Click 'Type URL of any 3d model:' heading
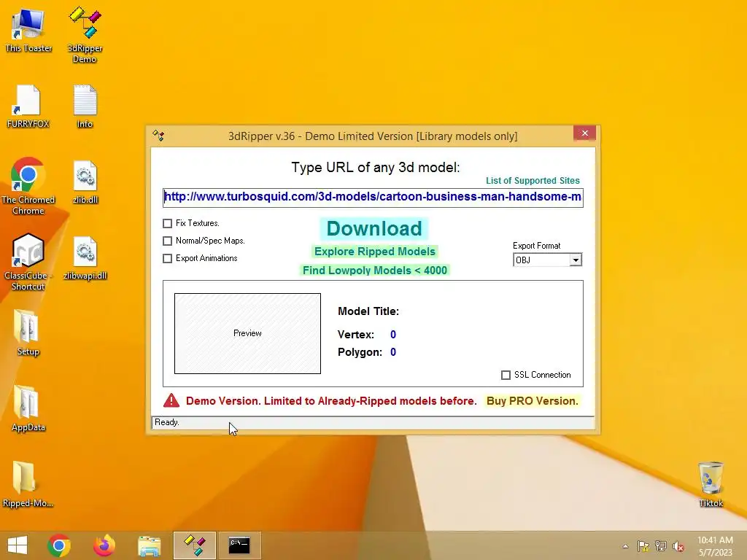747x560 pixels. 376,168
